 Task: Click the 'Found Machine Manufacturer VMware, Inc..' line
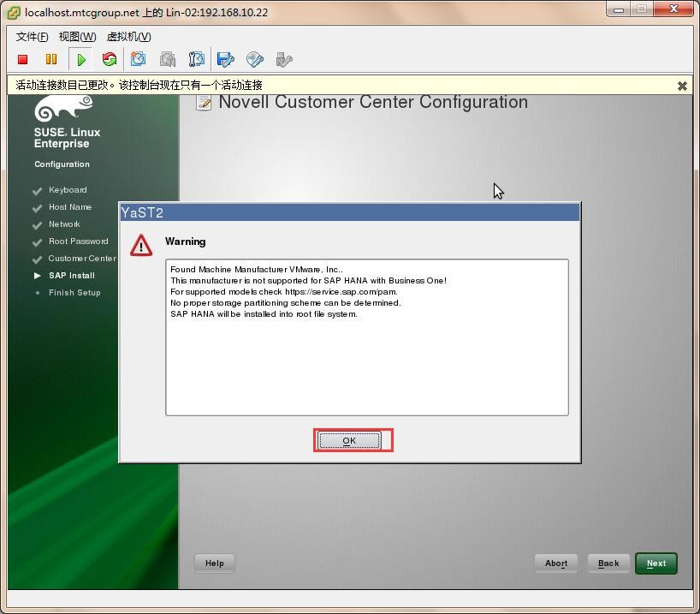click(x=257, y=270)
